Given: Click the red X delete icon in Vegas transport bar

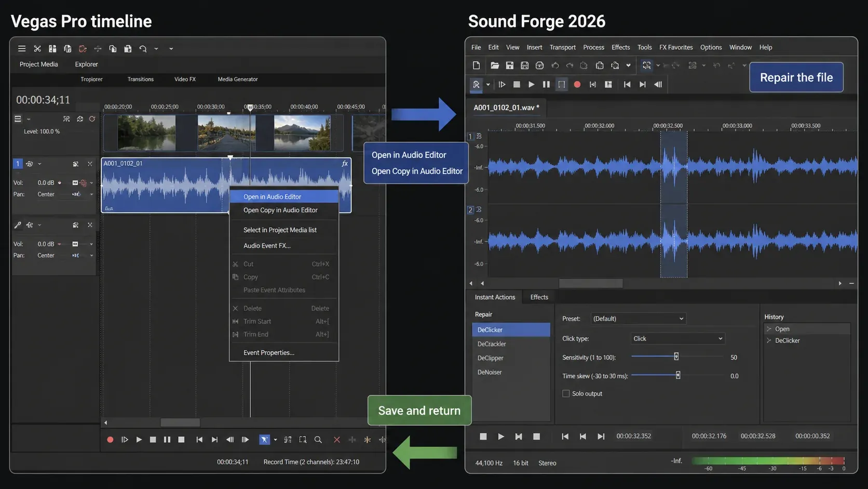Looking at the screenshot, I should tap(336, 440).
